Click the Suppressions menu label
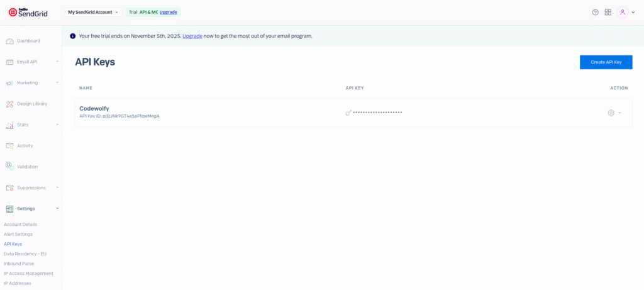The image size is (644, 290). coord(31,187)
